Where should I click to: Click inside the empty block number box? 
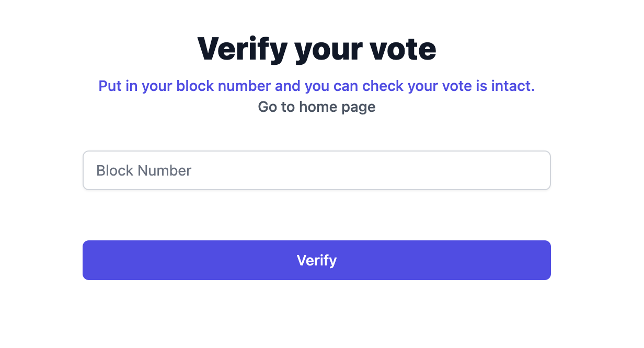tap(366, 170)
